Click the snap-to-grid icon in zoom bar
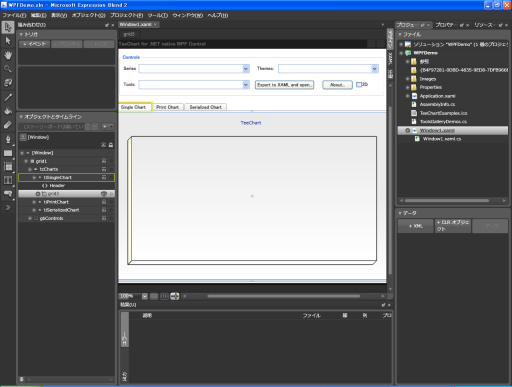This screenshot has height=387, width=512. tap(164, 296)
